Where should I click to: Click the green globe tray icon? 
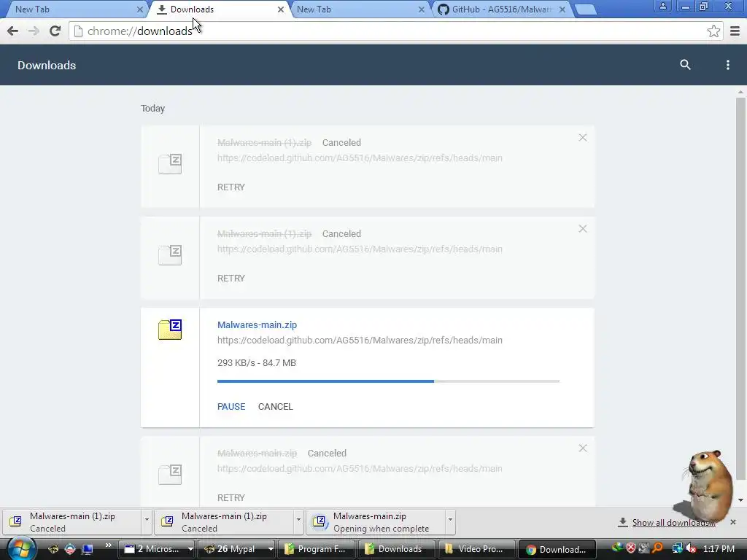[x=617, y=548]
